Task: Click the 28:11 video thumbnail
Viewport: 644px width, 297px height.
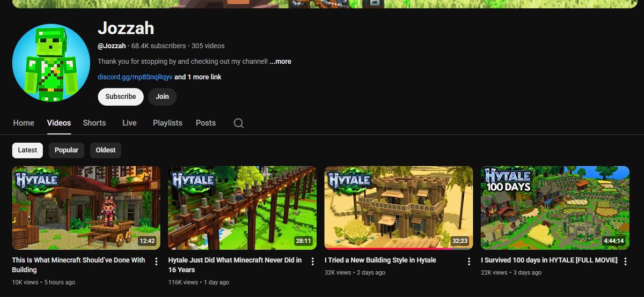Action: pyautogui.click(x=242, y=208)
